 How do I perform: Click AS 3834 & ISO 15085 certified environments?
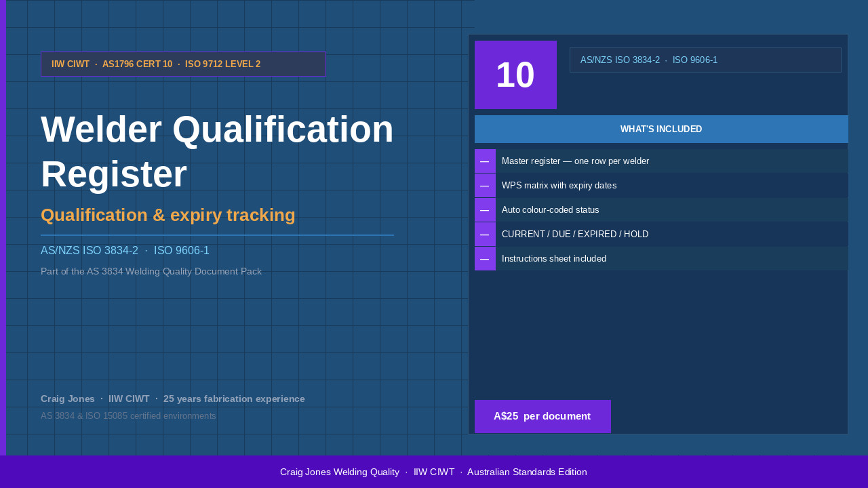128,416
